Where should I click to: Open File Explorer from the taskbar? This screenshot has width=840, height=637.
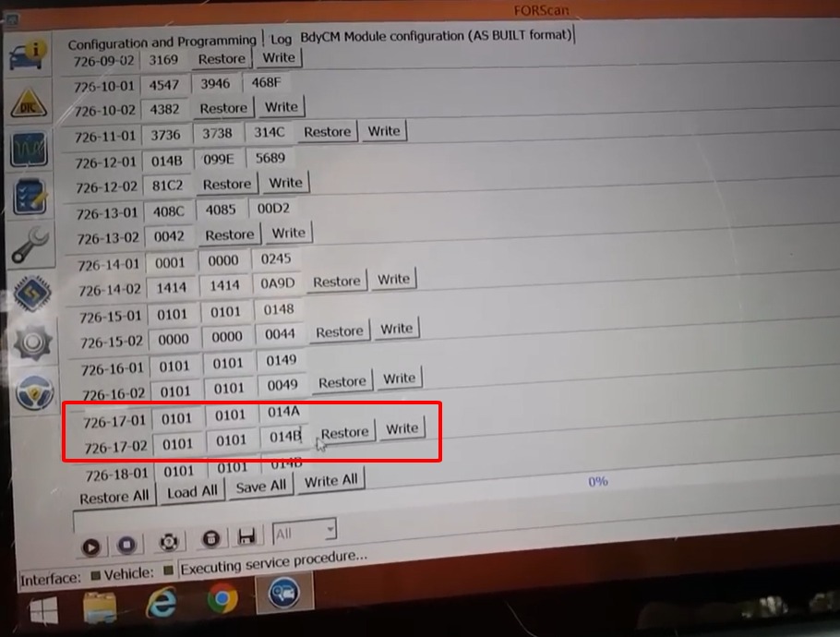pyautogui.click(x=100, y=607)
